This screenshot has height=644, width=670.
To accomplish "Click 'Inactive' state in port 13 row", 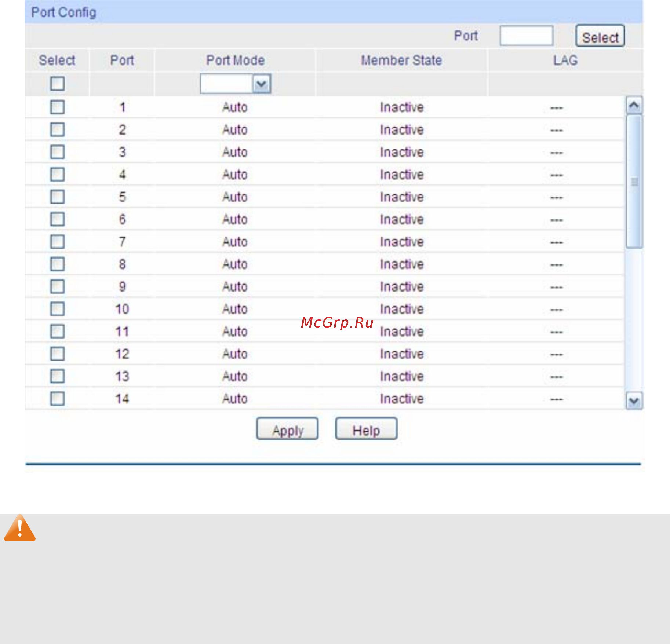I will 402,376.
